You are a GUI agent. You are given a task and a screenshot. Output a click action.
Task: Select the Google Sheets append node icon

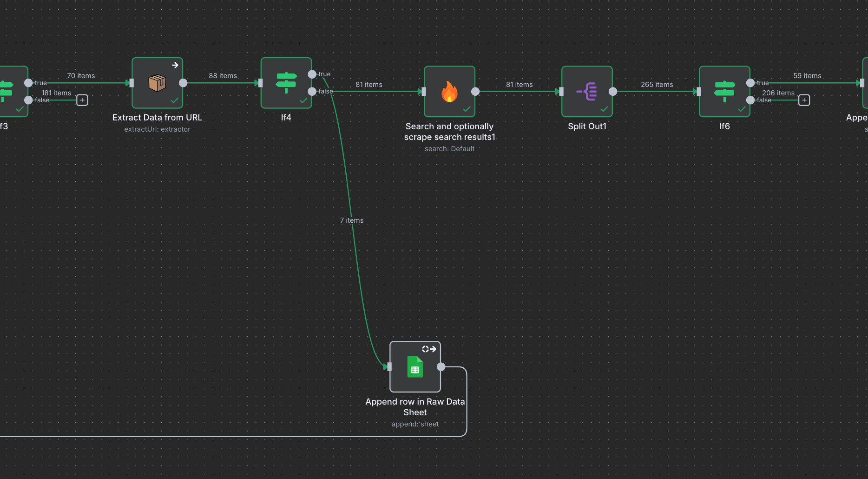pos(415,367)
